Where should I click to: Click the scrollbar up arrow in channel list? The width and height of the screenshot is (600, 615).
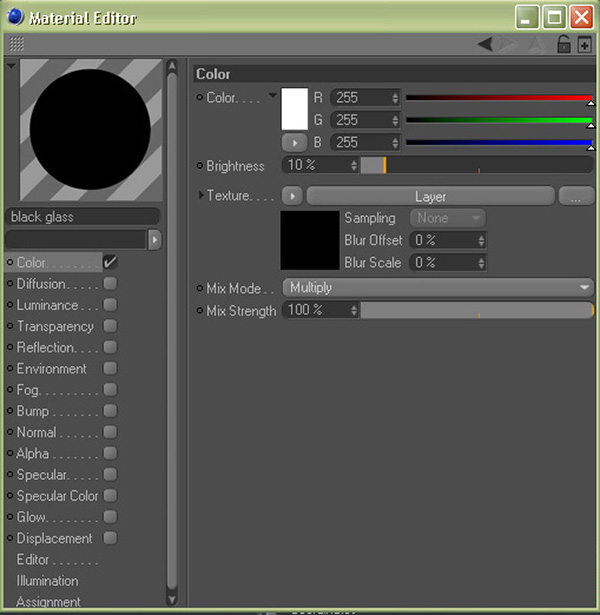pos(172,66)
